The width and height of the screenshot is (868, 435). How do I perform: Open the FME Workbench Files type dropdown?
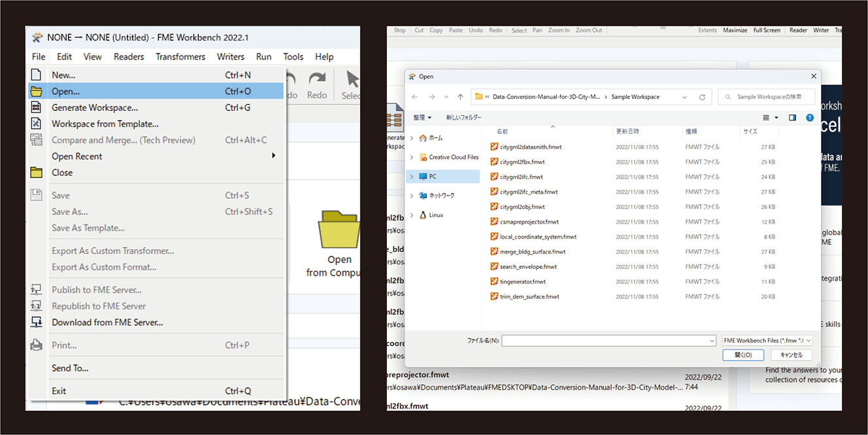pyautogui.click(x=767, y=341)
